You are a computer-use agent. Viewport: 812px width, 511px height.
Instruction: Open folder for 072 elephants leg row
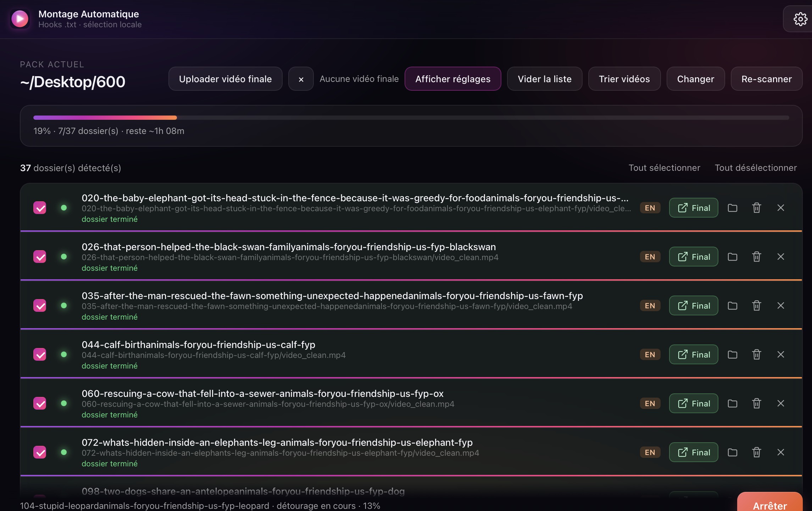(x=733, y=452)
